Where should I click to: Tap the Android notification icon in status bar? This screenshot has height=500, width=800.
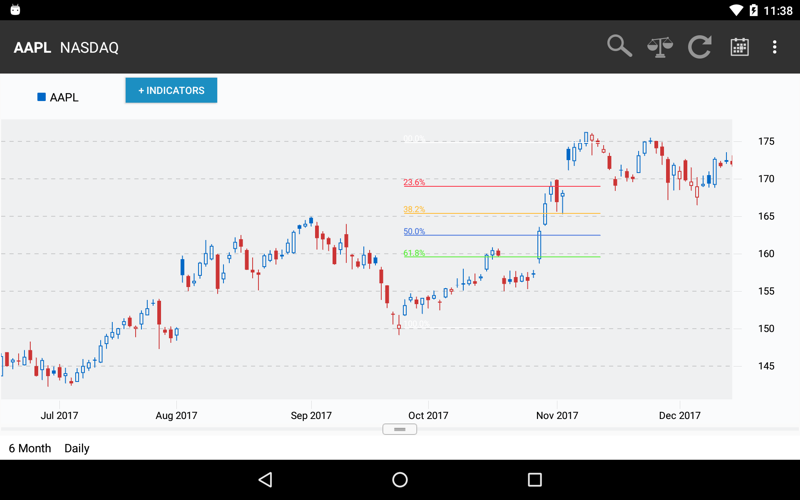point(15,10)
